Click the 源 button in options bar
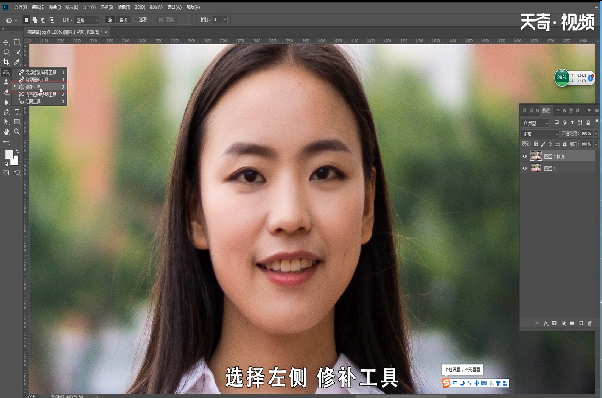Screen dimensions: 602x398 click(110, 20)
